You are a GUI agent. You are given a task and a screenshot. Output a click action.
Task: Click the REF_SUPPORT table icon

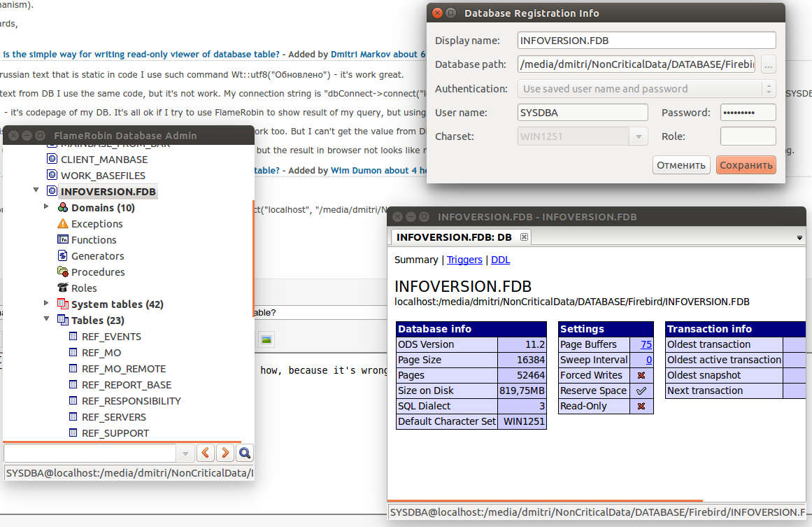click(73, 433)
